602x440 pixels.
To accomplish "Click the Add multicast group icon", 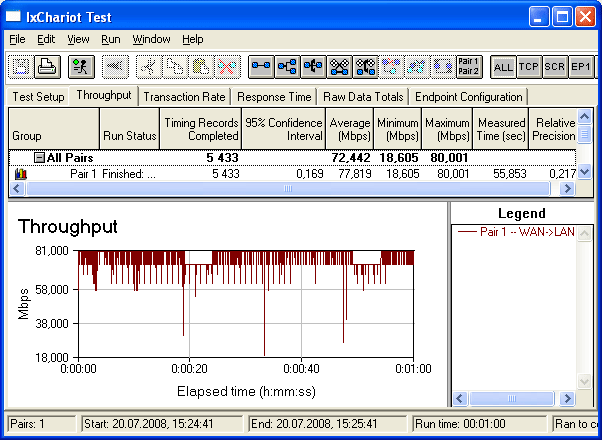I will click(287, 67).
